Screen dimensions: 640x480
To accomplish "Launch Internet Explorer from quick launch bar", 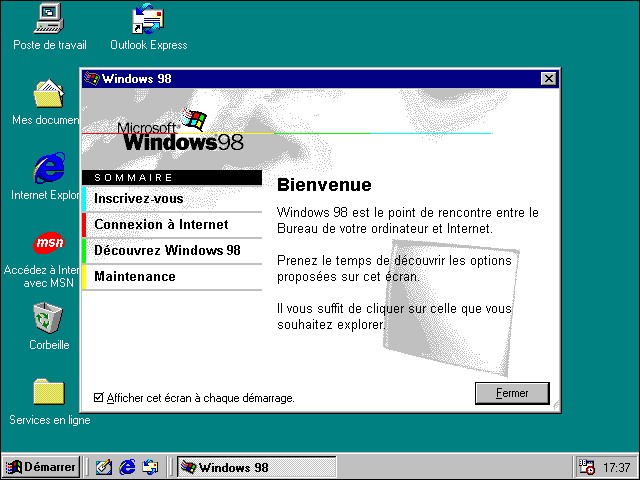I will (127, 467).
